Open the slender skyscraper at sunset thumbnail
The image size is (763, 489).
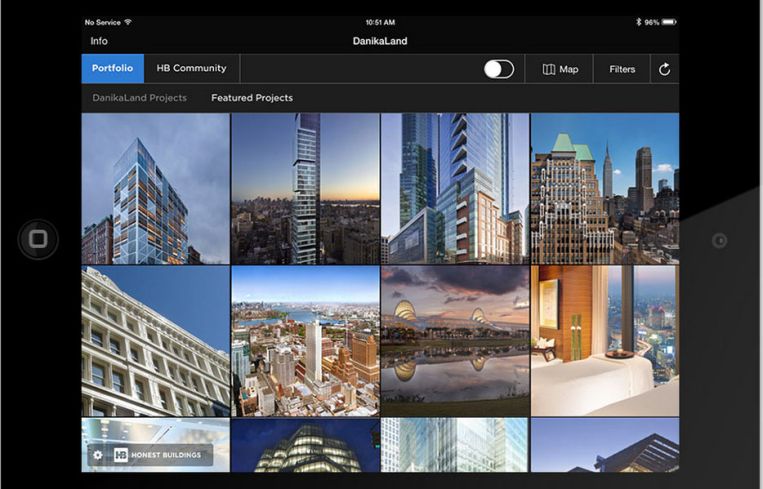pos(305,188)
